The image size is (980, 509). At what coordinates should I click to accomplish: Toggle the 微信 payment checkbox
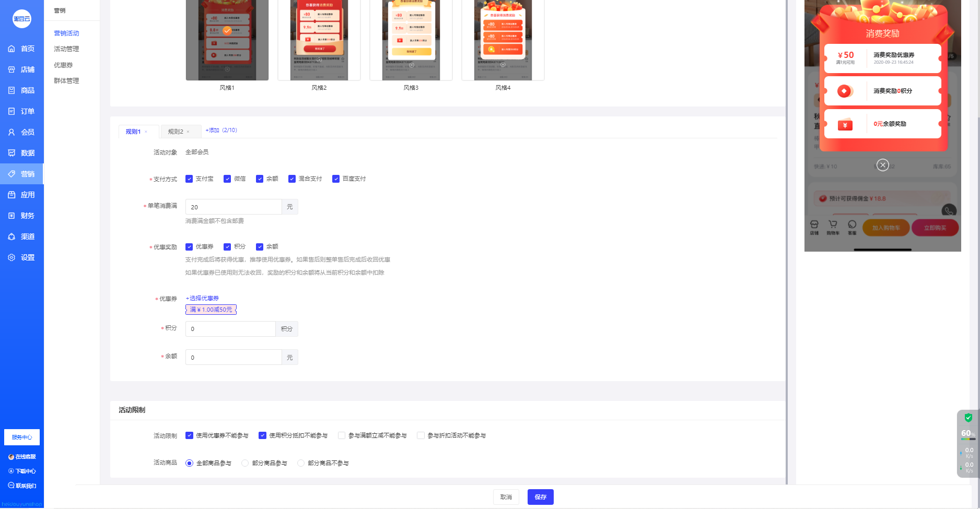click(x=227, y=179)
